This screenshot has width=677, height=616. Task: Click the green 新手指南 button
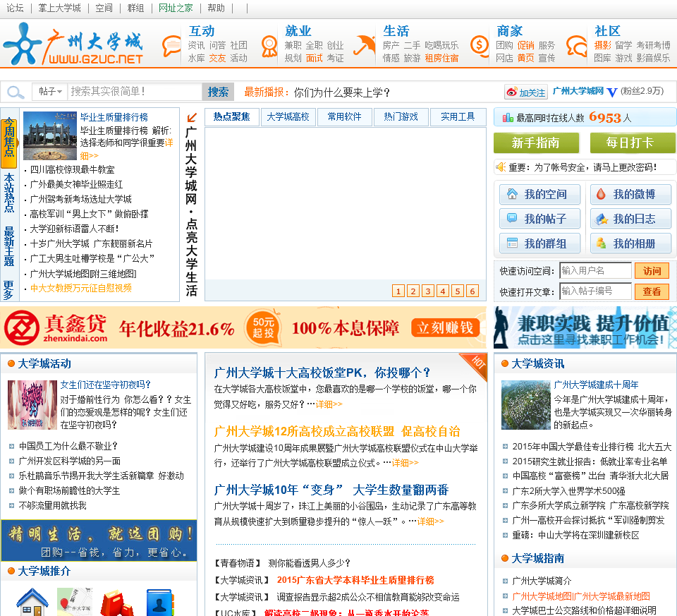click(536, 143)
